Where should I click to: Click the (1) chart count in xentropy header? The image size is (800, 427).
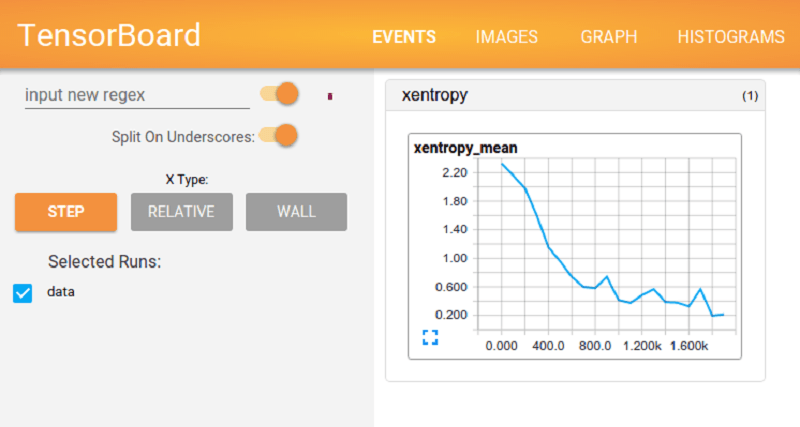point(749,97)
